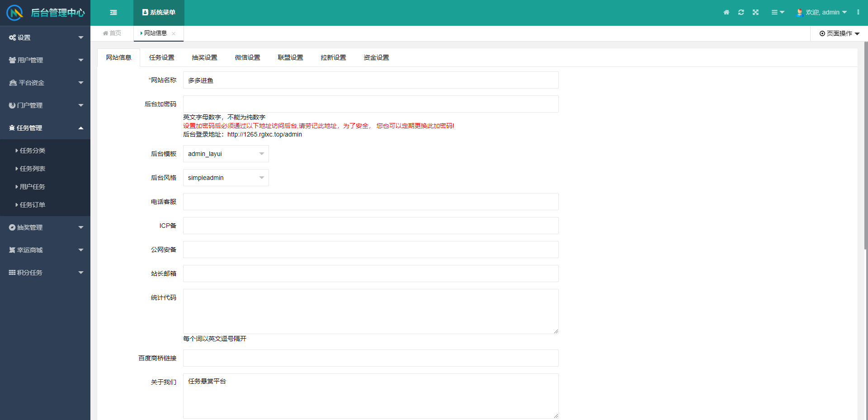Click the home icon in the top bar
The width and height of the screenshot is (868, 420).
(x=726, y=12)
